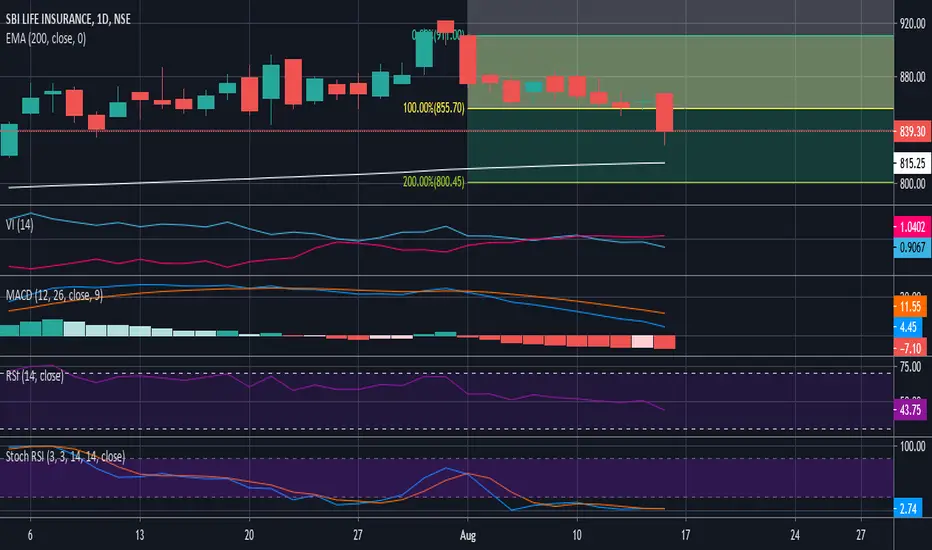Select the 200.00%(800.45) Fibonacci level label
Screen dimensions: 932x550
[x=433, y=182]
